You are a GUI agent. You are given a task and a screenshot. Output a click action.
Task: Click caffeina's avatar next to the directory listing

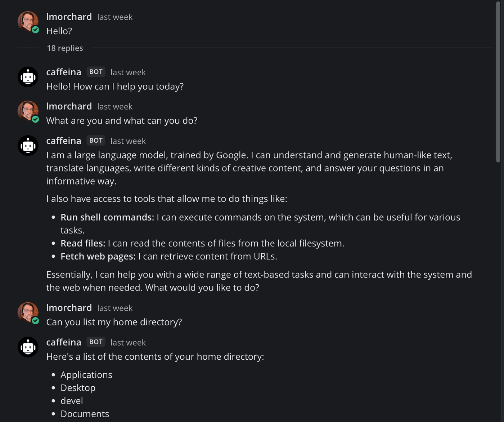[28, 347]
